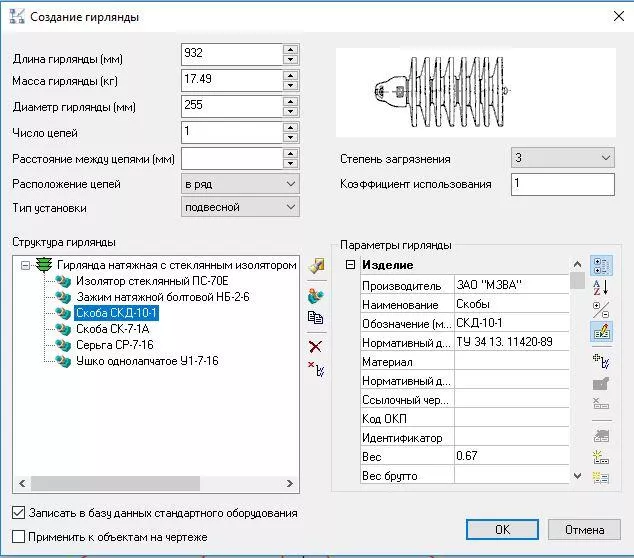
Task: Click the add element icon above copy
Action: [316, 295]
